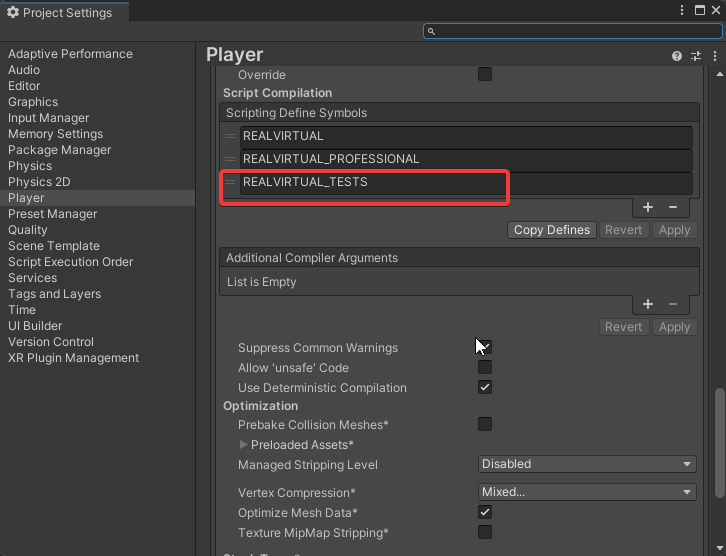Screen dimensions: 726x556
Task: Open the Vertex Compression dropdown
Action: [587, 492]
